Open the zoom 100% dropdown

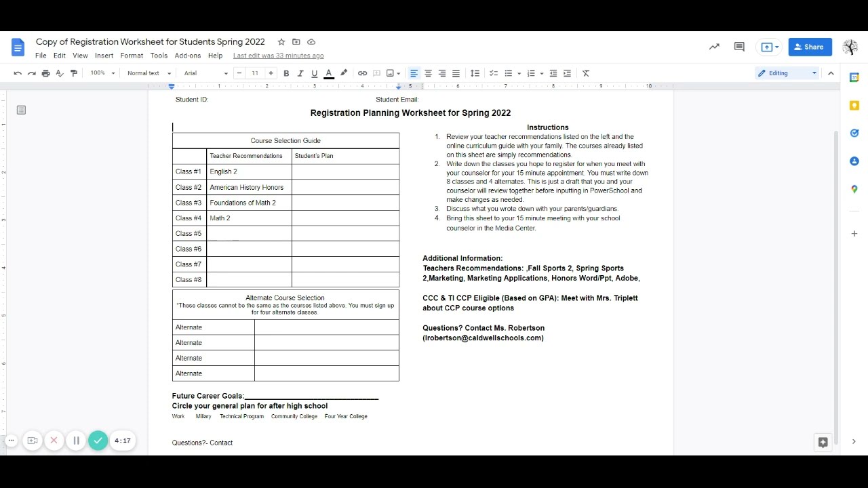(103, 73)
